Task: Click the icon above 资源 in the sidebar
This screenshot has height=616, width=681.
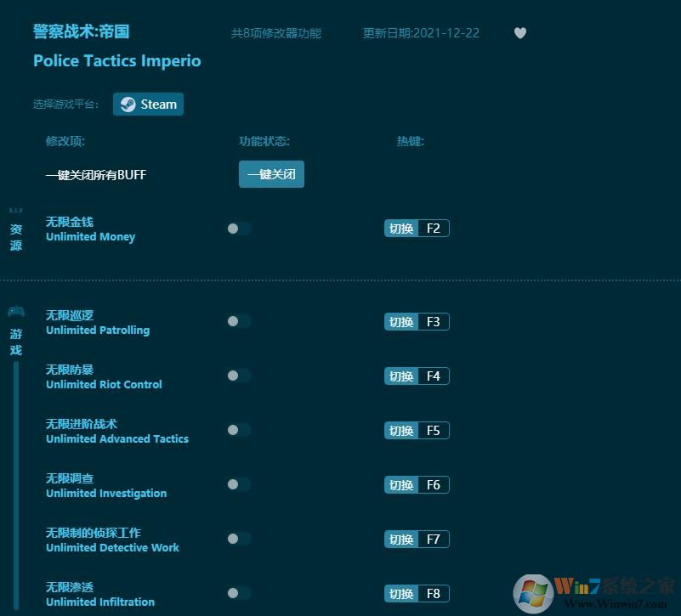Action: (15, 210)
